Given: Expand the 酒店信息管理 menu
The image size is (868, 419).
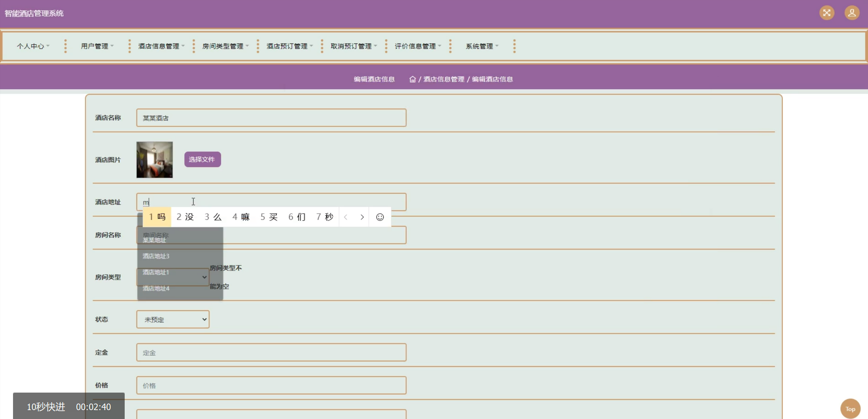Looking at the screenshot, I should pyautogui.click(x=161, y=46).
